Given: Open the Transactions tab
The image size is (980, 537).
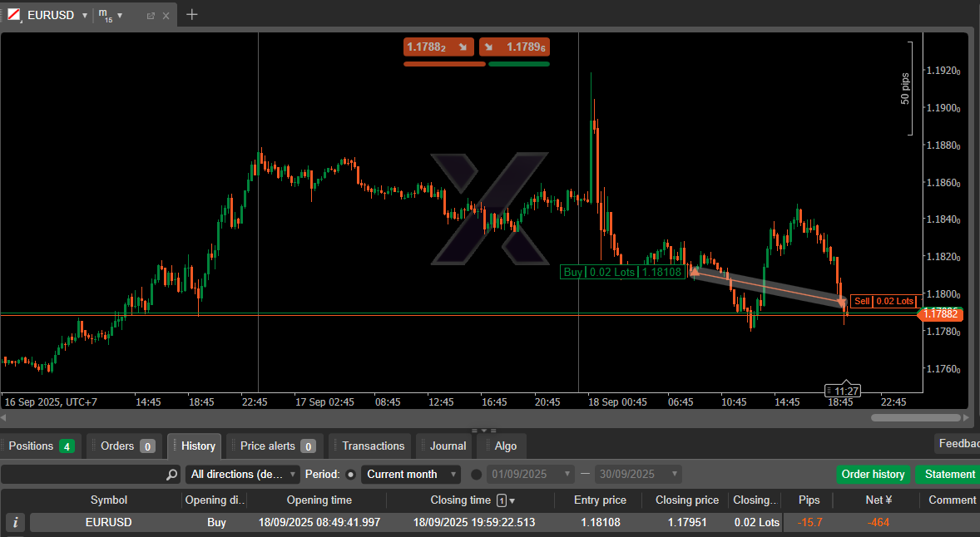Looking at the screenshot, I should [373, 446].
